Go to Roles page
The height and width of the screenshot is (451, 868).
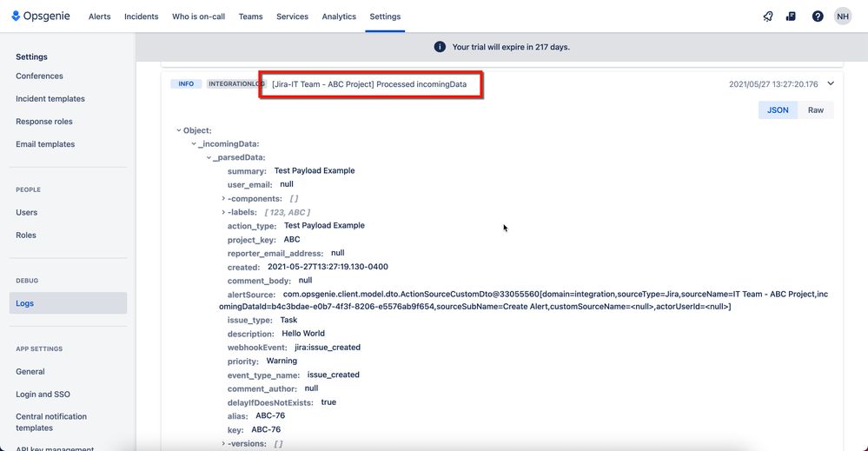click(26, 235)
